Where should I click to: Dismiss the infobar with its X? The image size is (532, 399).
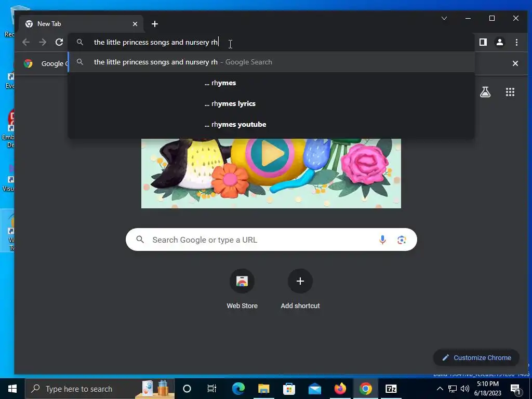click(515, 63)
